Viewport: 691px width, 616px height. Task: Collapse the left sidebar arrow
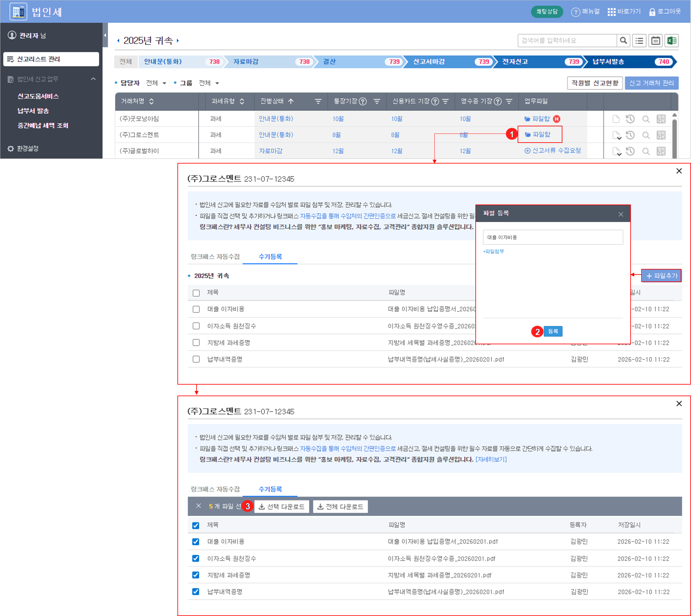[x=105, y=35]
